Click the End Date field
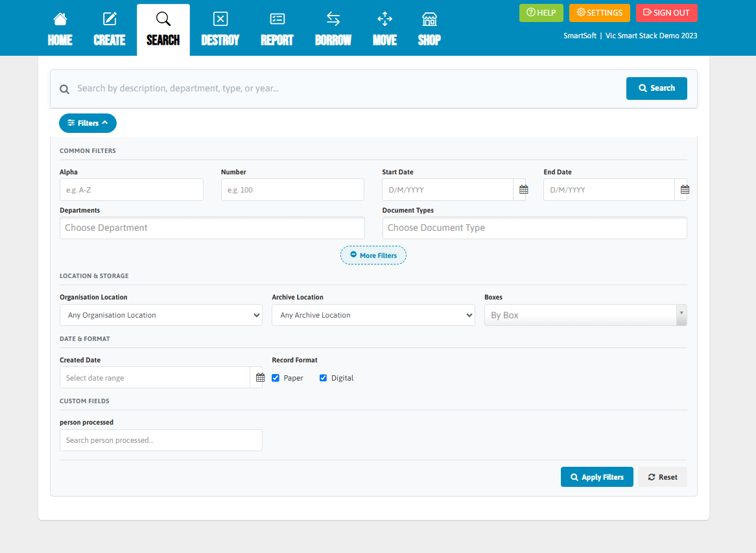This screenshot has height=553, width=756. (x=609, y=190)
